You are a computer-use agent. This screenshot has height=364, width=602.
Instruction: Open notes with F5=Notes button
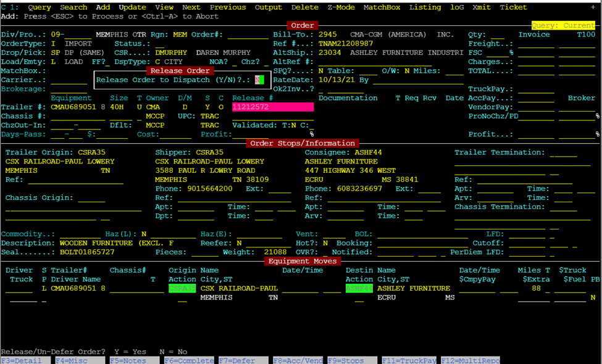[x=135, y=360]
